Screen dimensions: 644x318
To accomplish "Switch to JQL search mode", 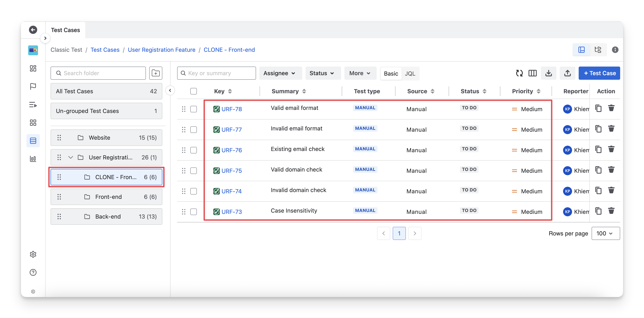I will point(410,74).
